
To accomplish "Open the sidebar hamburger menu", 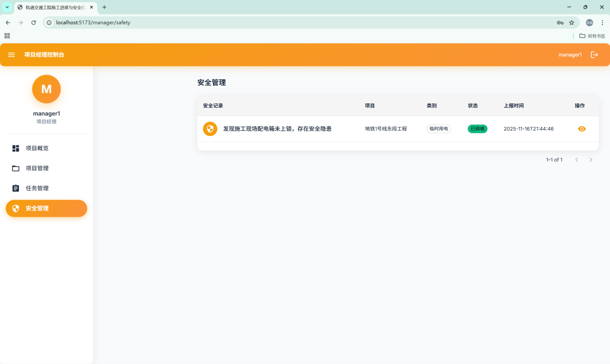I will 11,54.
